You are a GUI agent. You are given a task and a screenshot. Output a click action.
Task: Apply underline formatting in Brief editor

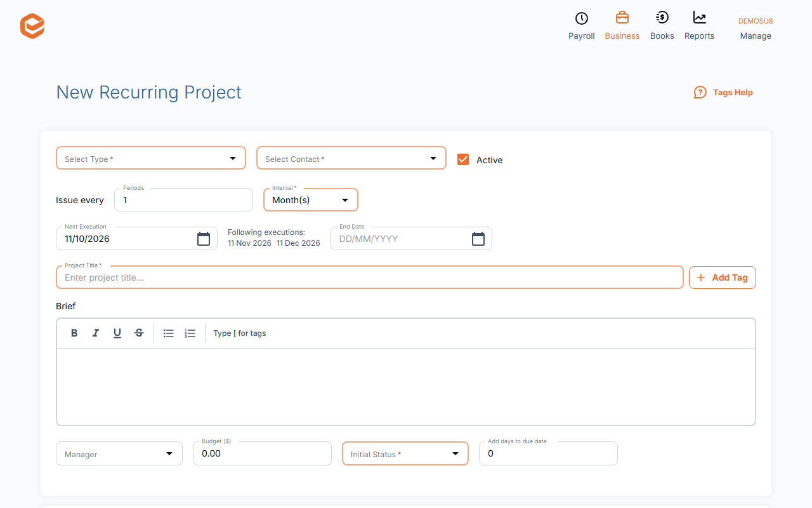pyautogui.click(x=117, y=333)
